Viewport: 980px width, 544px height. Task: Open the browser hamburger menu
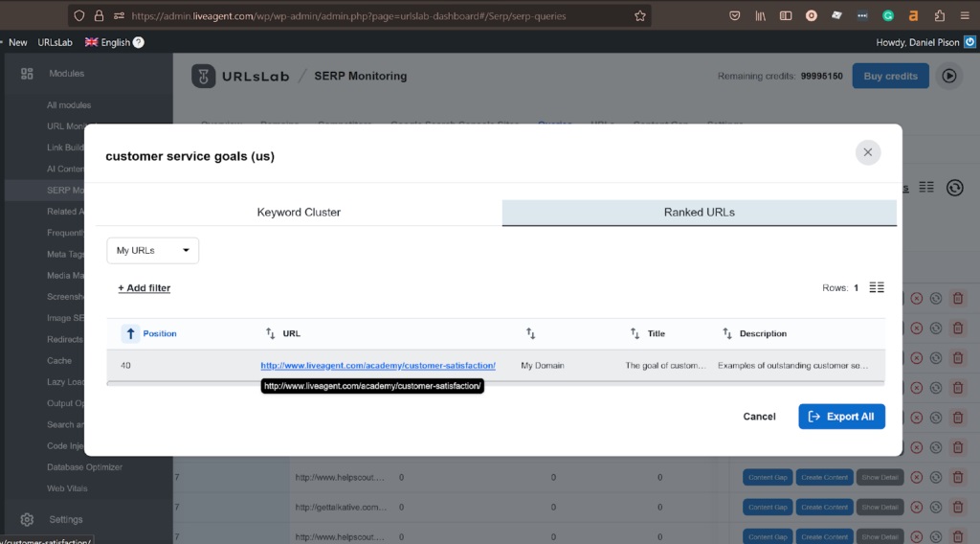point(965,16)
